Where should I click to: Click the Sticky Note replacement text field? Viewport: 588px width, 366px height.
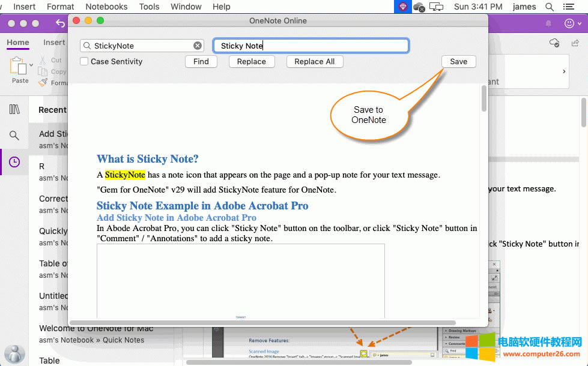(x=311, y=46)
